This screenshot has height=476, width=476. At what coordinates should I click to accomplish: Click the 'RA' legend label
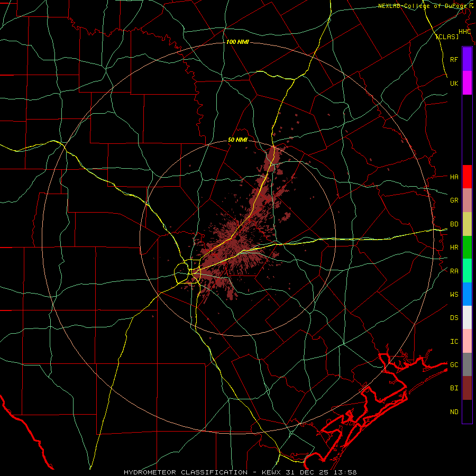(454, 271)
